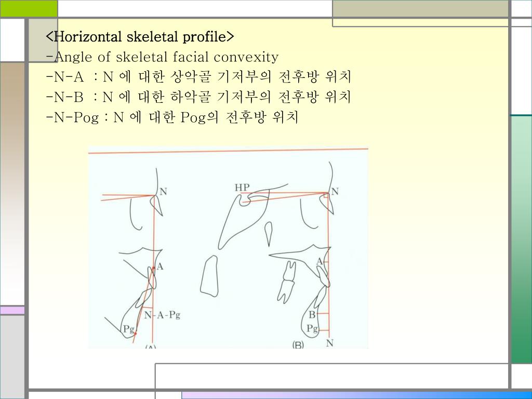Select the 'Horizontal skeletal profile' heading

[140, 37]
